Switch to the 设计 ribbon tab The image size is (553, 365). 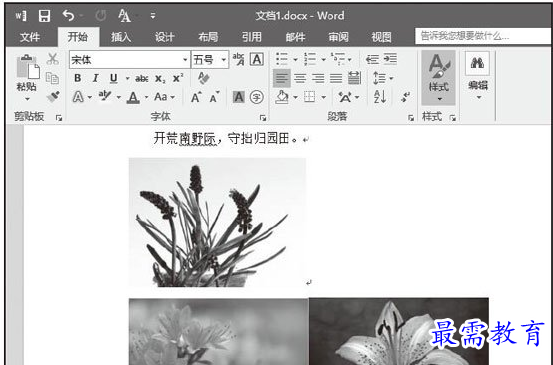pos(164,37)
